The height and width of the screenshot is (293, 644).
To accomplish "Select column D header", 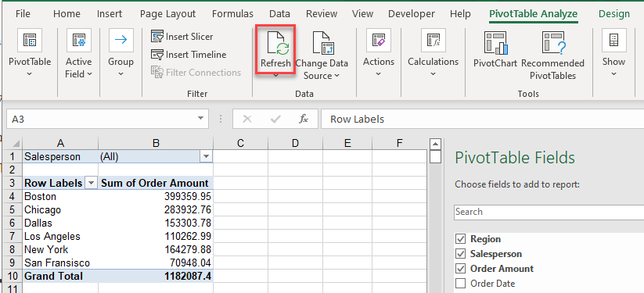I will [295, 143].
